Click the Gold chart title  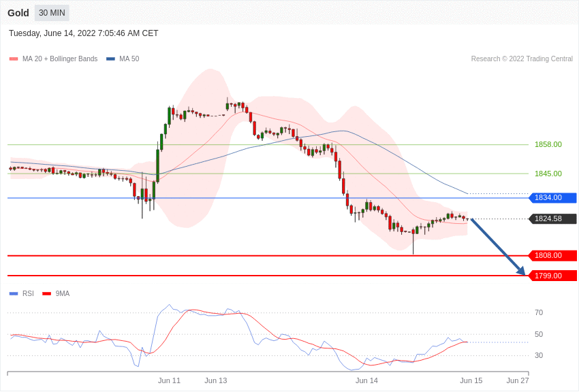(18, 13)
